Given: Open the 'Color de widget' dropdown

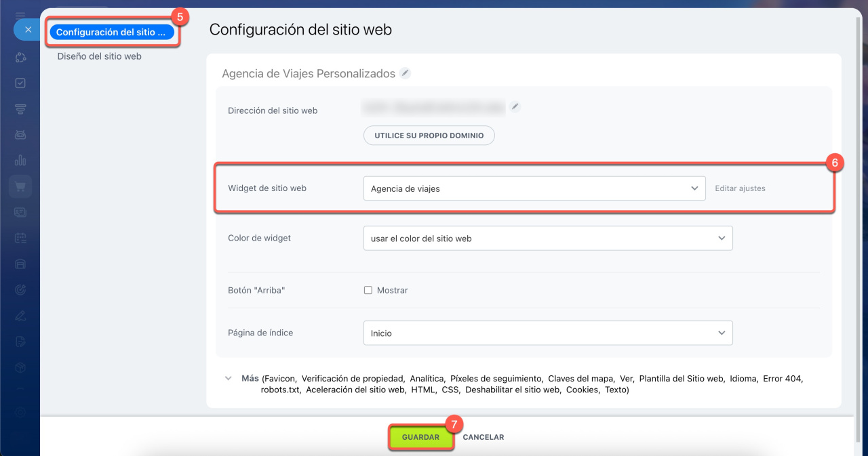Looking at the screenshot, I should (x=548, y=238).
